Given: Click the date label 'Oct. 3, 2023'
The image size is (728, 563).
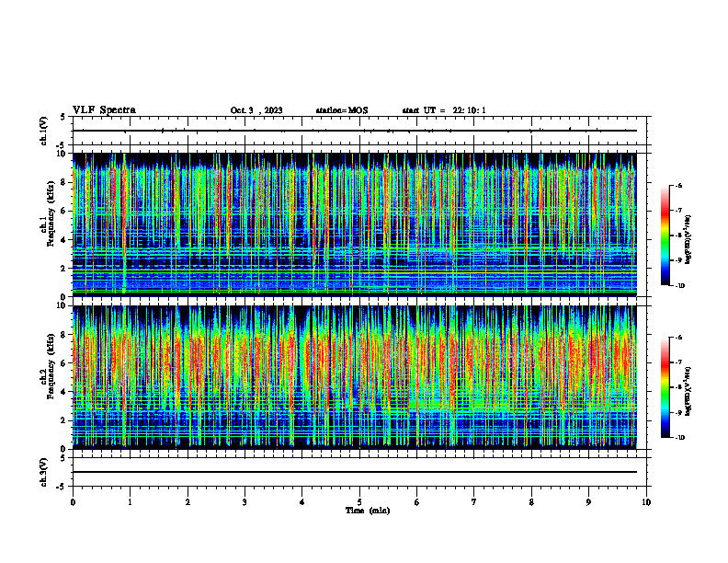Looking at the screenshot, I should [256, 110].
